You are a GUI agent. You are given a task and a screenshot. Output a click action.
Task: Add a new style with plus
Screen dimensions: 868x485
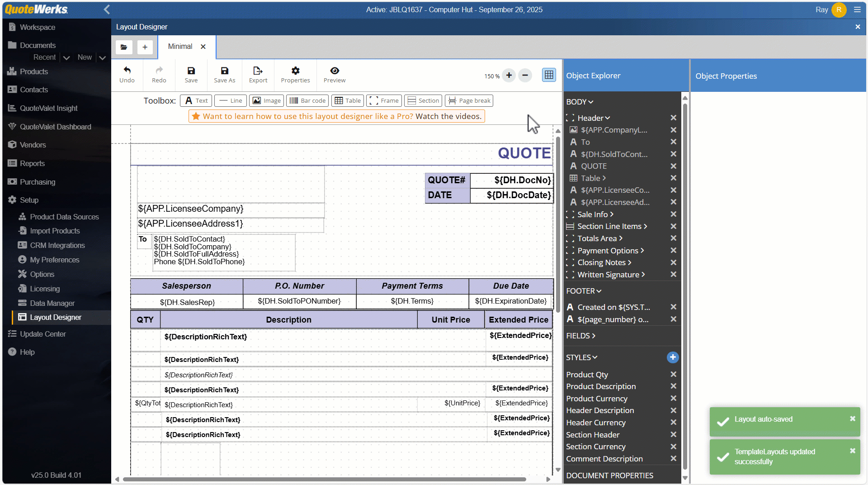(x=673, y=357)
